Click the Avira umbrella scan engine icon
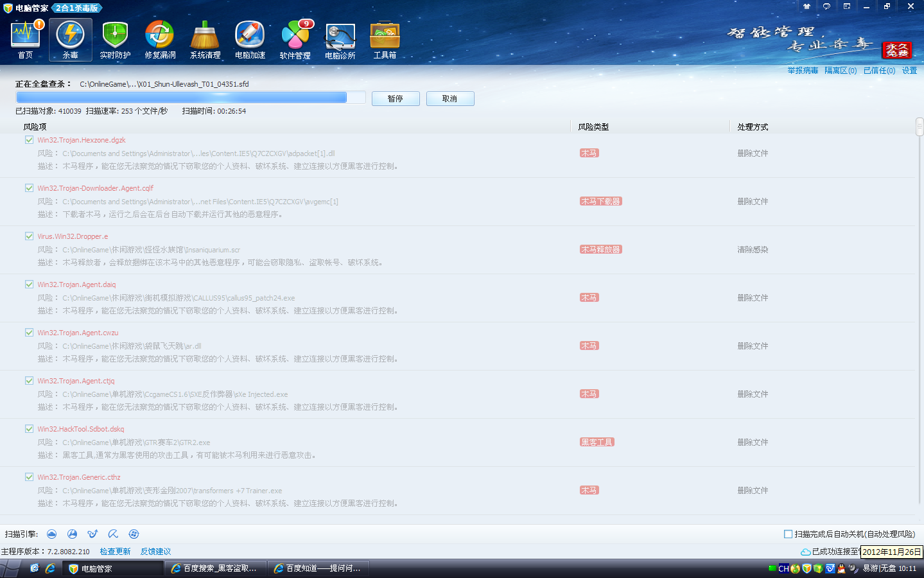 point(114,534)
